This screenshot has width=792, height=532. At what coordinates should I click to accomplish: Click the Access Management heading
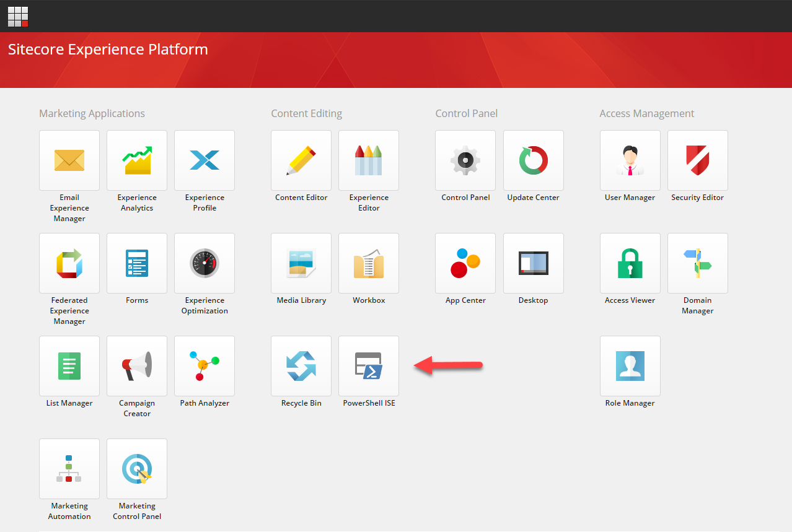pos(647,113)
